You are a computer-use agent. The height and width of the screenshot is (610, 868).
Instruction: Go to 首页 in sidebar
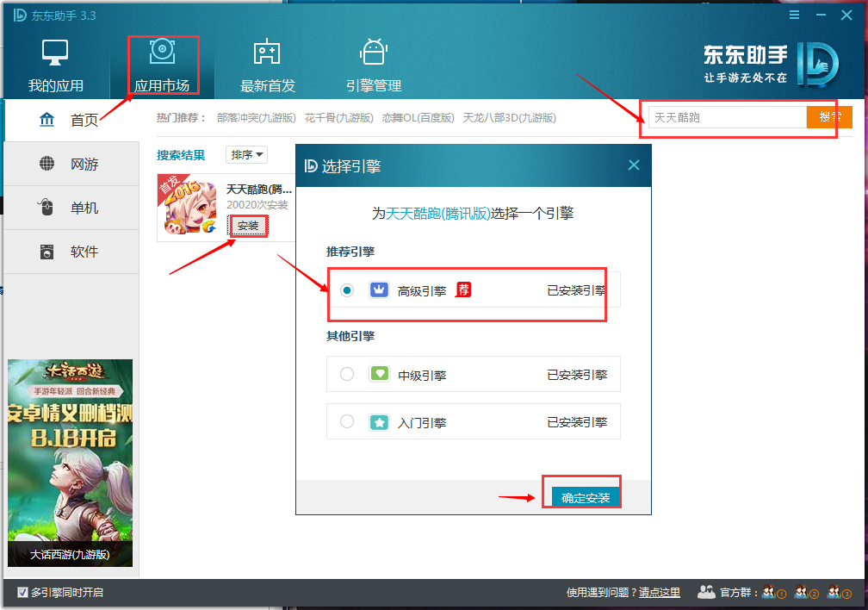[71, 120]
